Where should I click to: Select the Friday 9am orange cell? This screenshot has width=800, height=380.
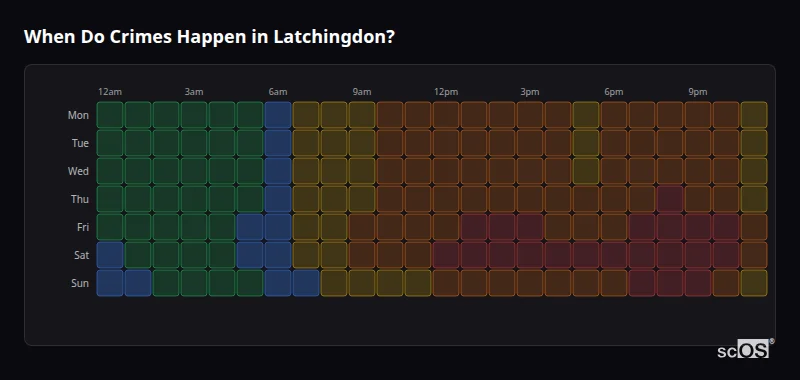pyautogui.click(x=362, y=227)
